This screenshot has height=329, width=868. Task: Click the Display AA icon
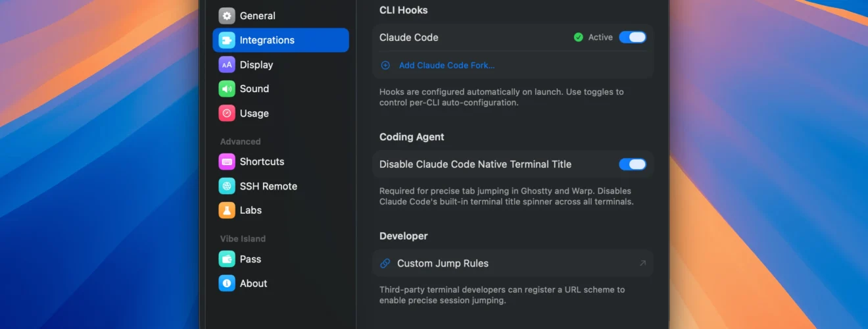pos(227,64)
